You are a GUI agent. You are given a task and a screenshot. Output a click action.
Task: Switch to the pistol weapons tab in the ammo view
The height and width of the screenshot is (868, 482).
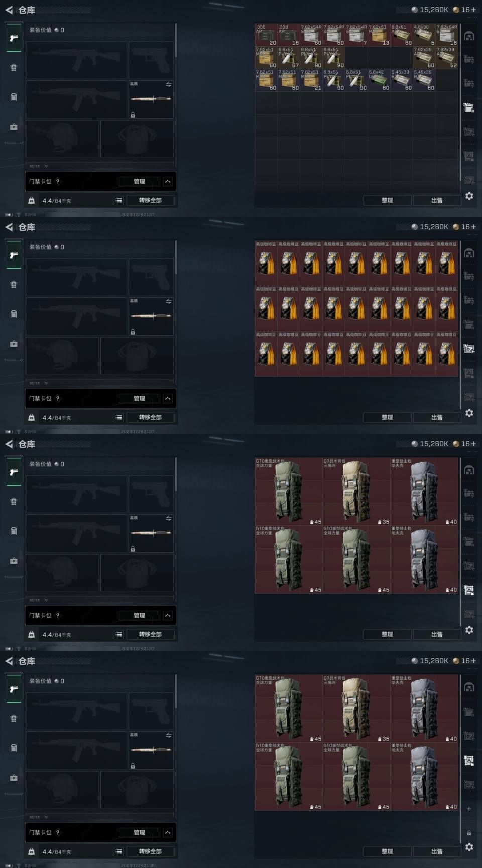14,38
